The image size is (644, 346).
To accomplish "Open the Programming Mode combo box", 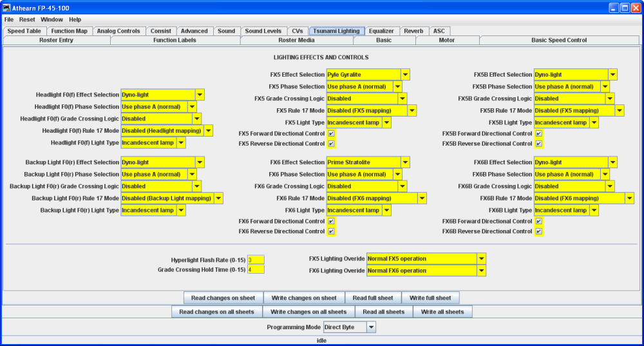I will click(x=370, y=327).
